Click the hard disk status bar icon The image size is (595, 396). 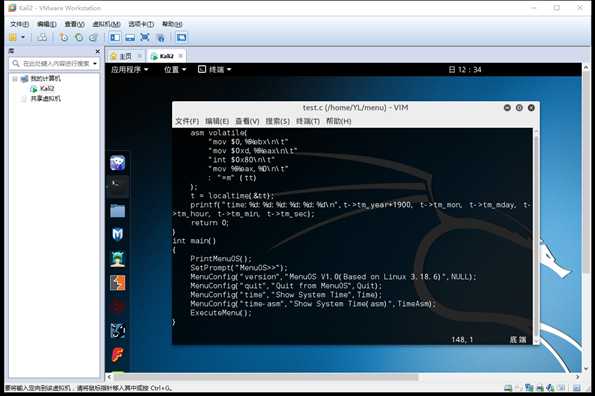point(508,388)
